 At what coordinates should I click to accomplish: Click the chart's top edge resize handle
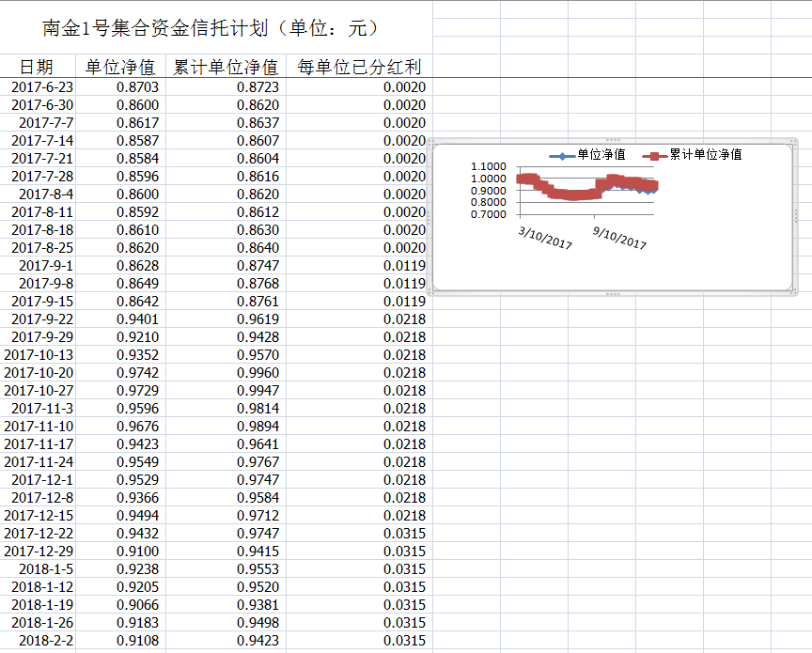pyautogui.click(x=613, y=140)
